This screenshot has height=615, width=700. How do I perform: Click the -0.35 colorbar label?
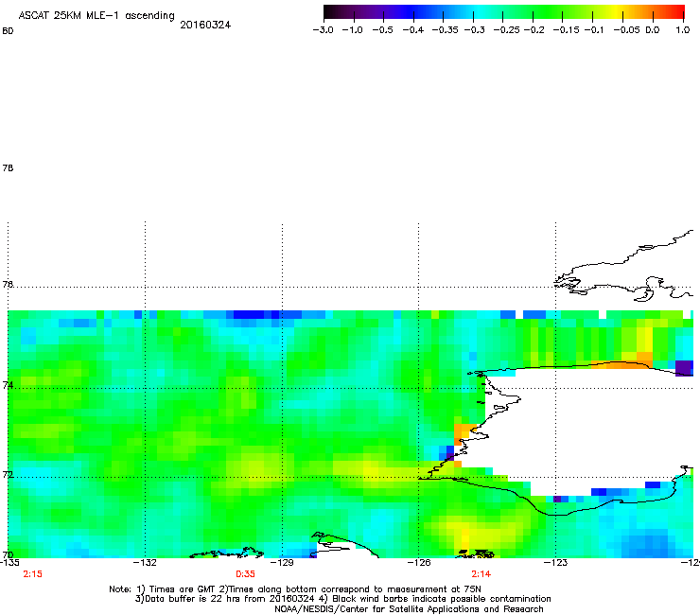click(x=446, y=30)
